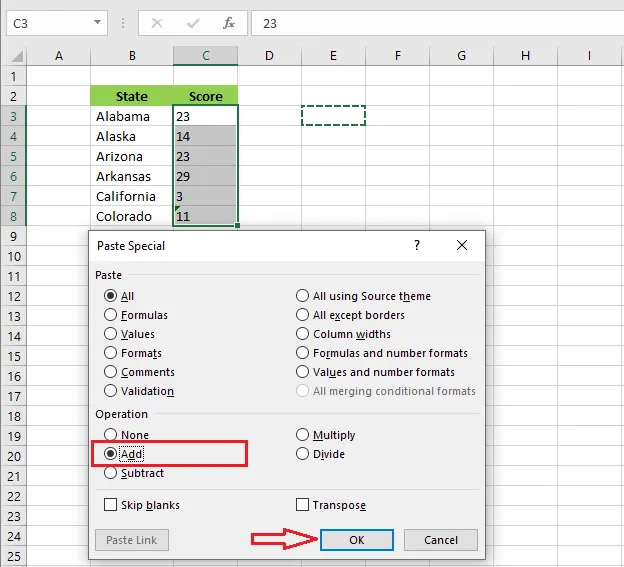Open the Paste Special help question mark

click(x=417, y=245)
